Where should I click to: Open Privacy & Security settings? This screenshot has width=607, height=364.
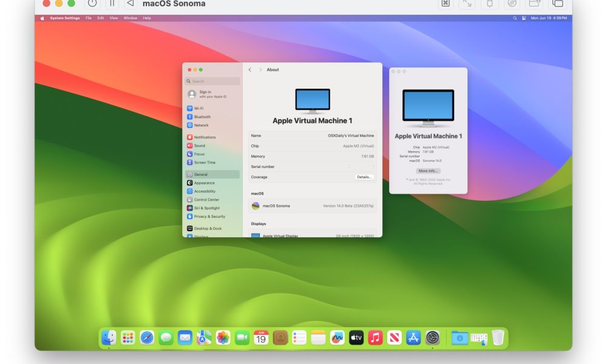212,217
